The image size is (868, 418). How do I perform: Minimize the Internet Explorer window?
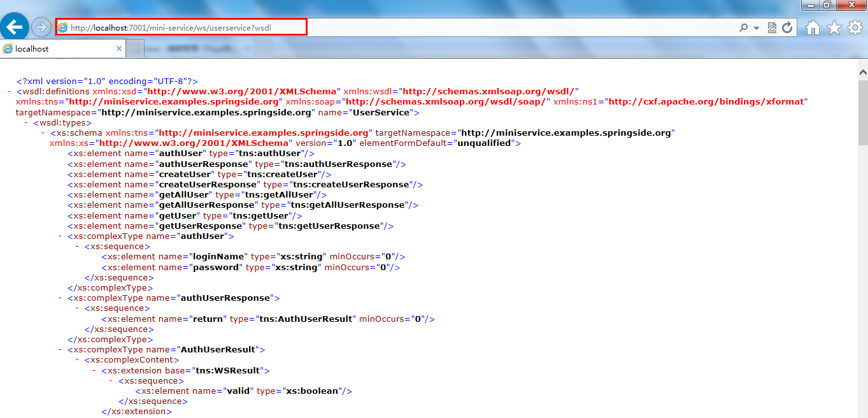(x=810, y=4)
